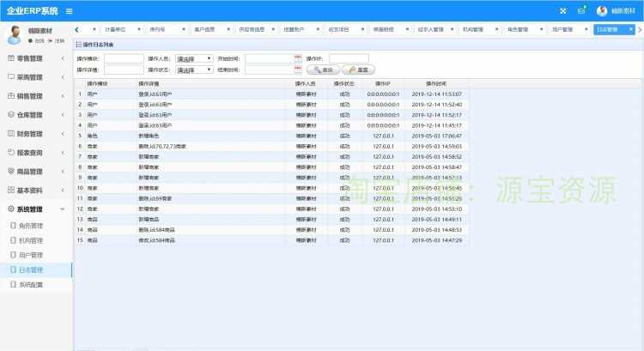Click the fullscreen icon in the header

point(563,11)
